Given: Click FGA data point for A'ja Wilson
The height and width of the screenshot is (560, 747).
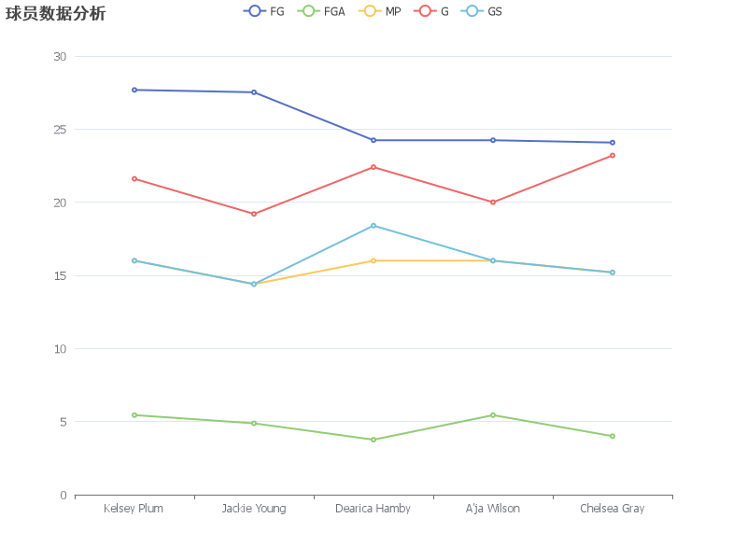Looking at the screenshot, I should (x=493, y=415).
